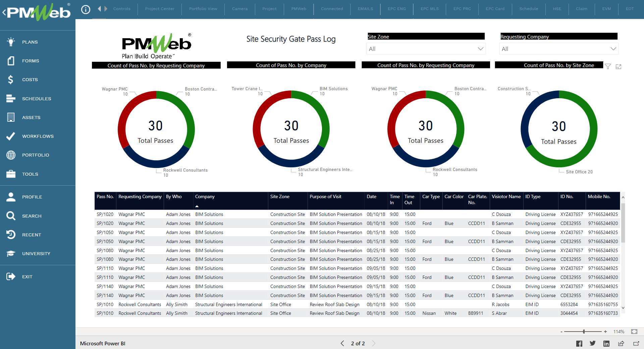The image size is (644, 349).
Task: Select the Portfolio globe icon
Action: (10, 155)
